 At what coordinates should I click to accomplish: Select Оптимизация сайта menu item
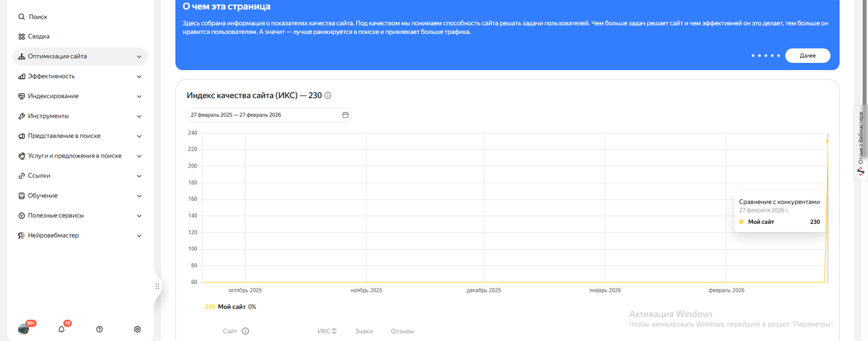click(80, 56)
